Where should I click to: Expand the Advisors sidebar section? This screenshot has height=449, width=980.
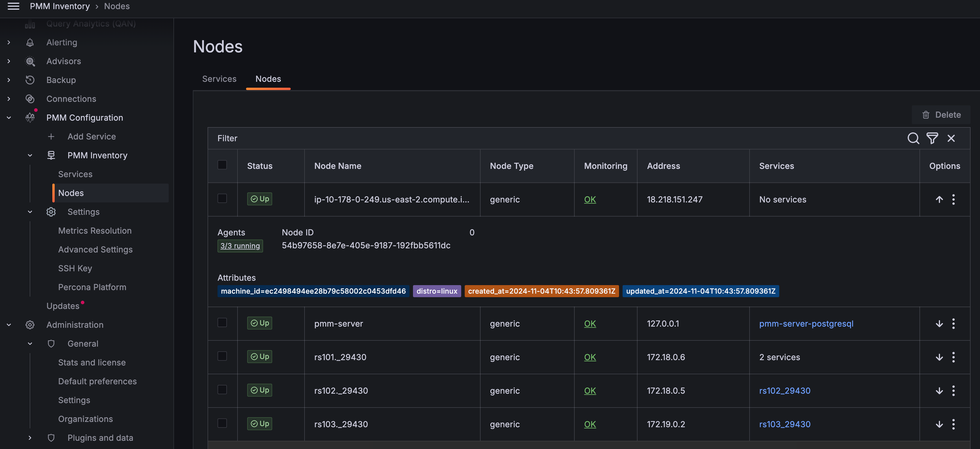[9, 61]
